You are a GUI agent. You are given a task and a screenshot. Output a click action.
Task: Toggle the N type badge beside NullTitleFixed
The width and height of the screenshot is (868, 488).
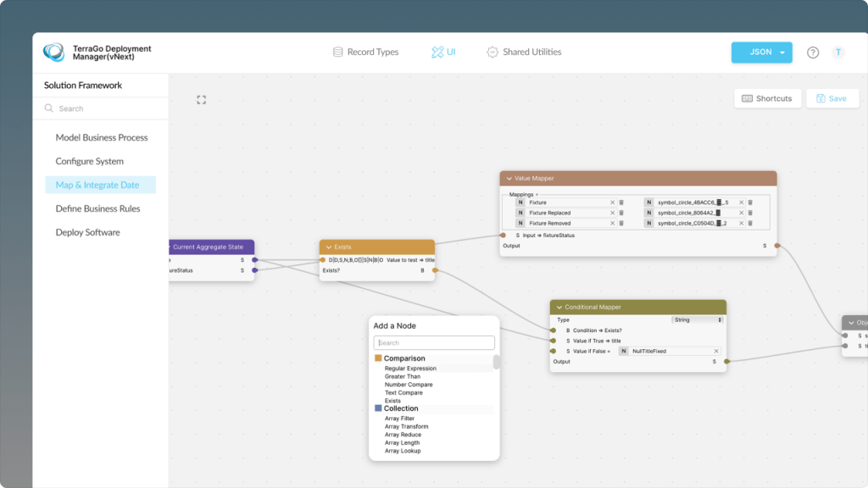(x=623, y=351)
